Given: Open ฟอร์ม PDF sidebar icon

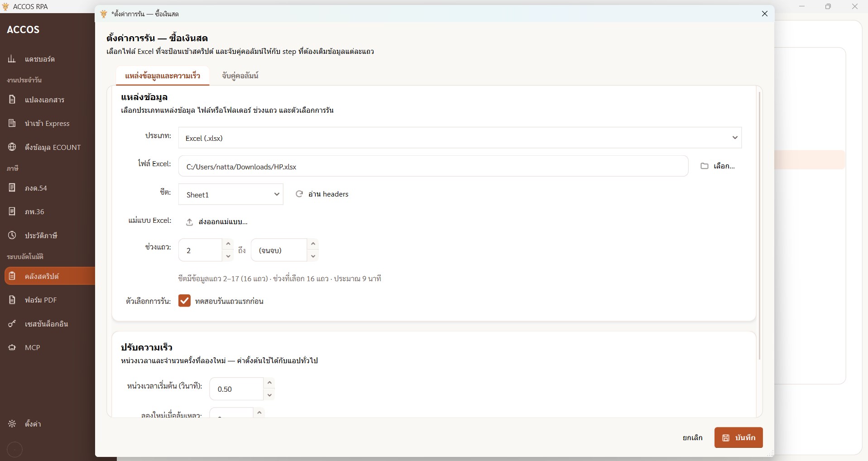Looking at the screenshot, I should [12, 300].
